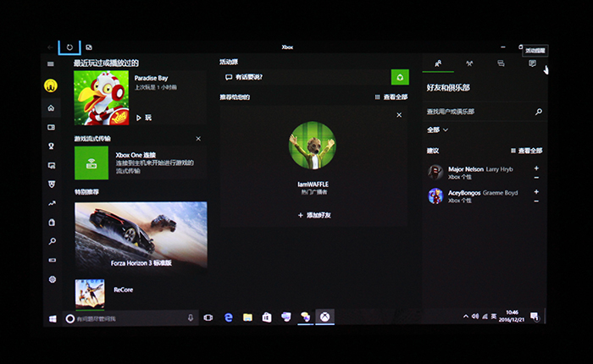Viewport: 593px width, 364px height.
Task: Click the Home icon in the sidebar
Action: (x=51, y=108)
